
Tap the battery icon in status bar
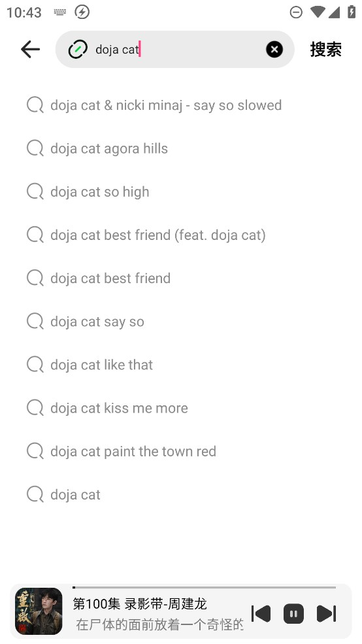352,12
